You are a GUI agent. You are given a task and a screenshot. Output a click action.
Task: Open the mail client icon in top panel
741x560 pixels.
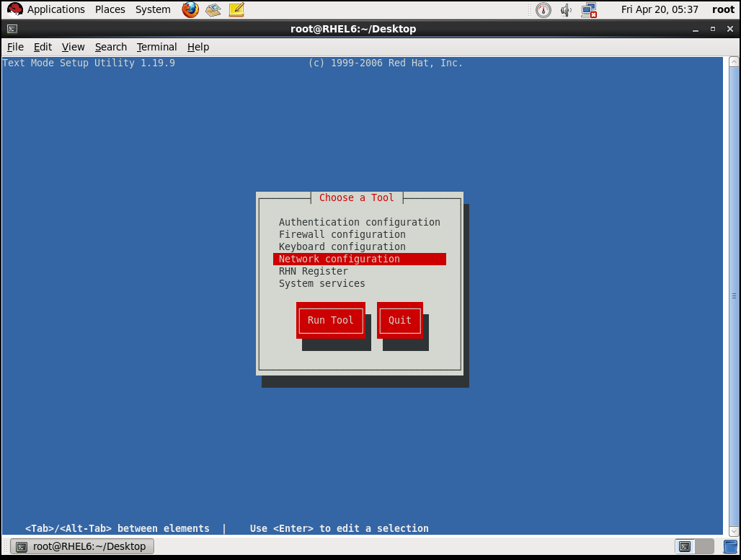[x=213, y=9]
